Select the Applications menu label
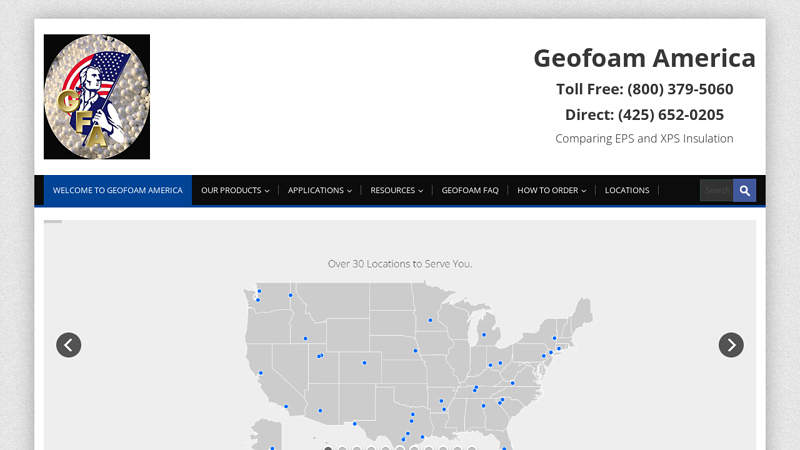 316,190
